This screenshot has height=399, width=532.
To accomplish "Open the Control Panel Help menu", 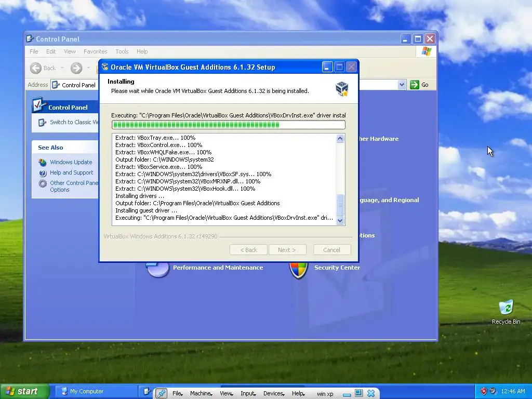I will coord(142,51).
